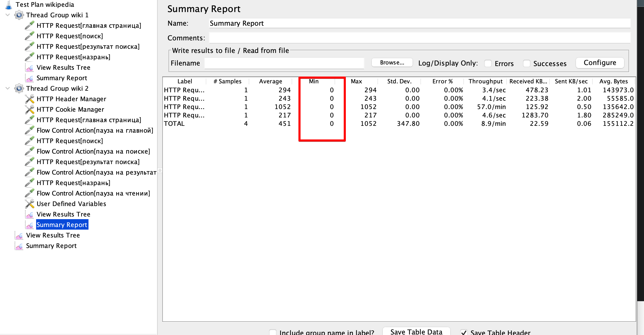
Task: Enable the Errors only checkbox
Action: 488,63
